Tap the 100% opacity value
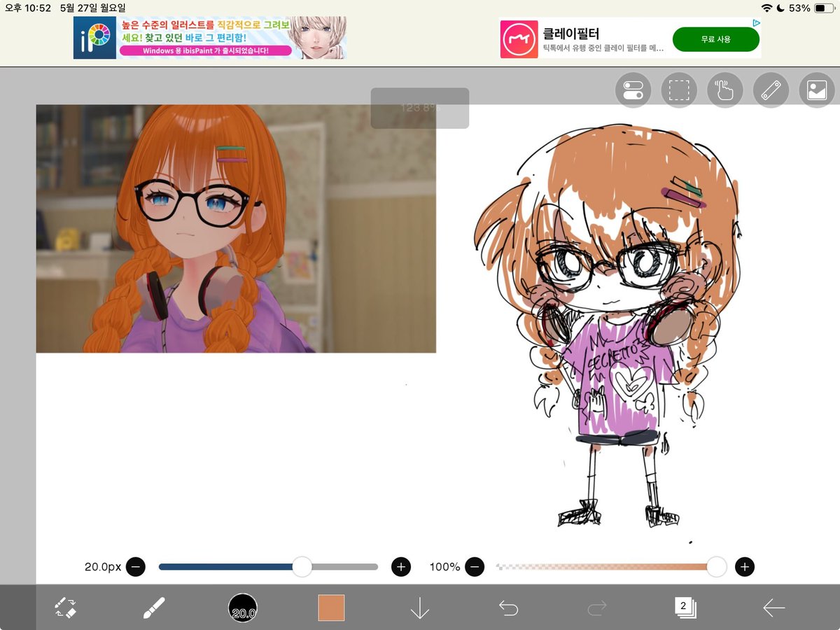 click(445, 566)
